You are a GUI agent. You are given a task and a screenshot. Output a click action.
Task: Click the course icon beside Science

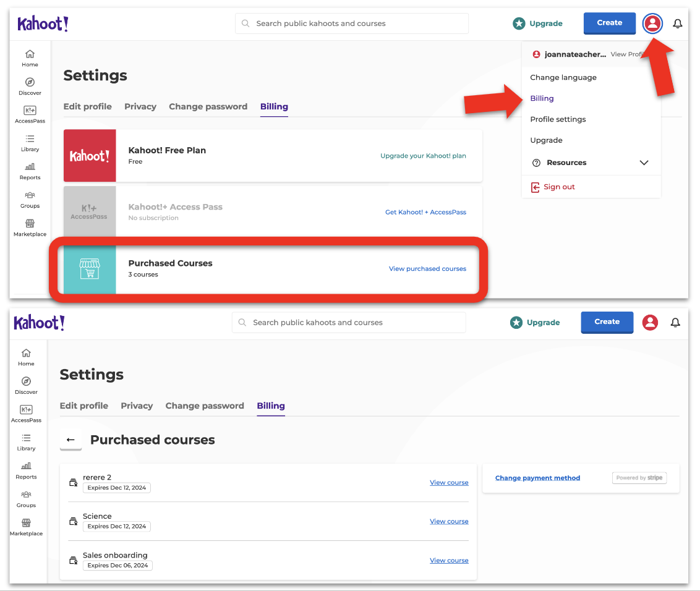tap(73, 521)
